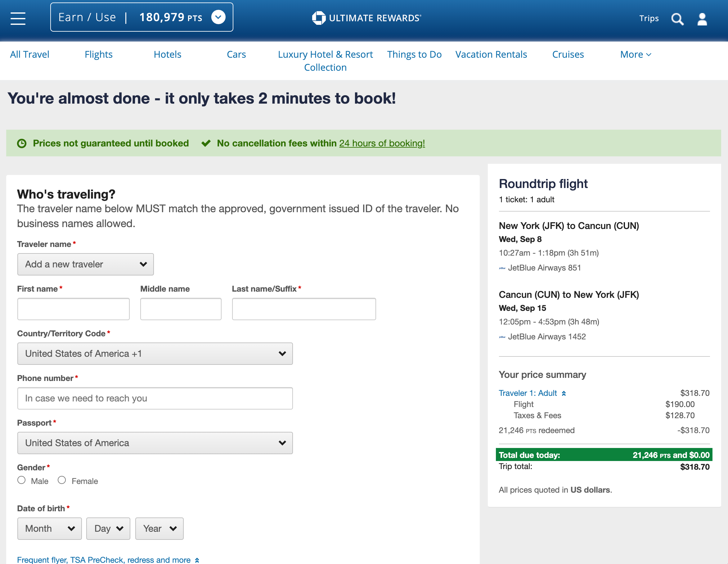728x564 pixels.
Task: Go to the Flights tab
Action: pyautogui.click(x=98, y=54)
